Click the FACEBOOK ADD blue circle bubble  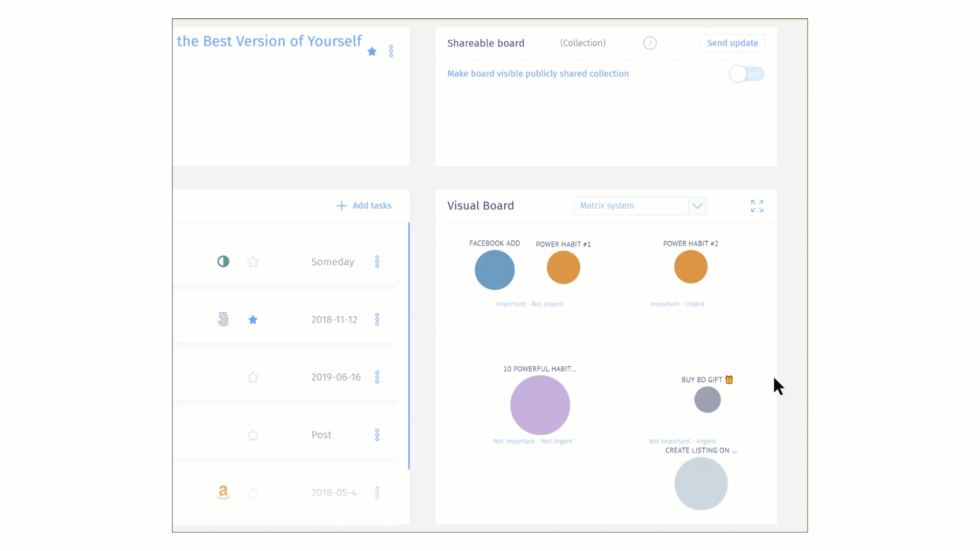494,269
